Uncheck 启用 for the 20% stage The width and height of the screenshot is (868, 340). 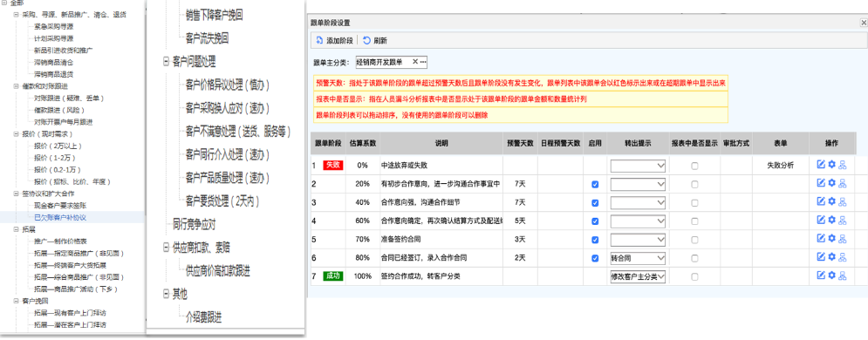(x=595, y=184)
